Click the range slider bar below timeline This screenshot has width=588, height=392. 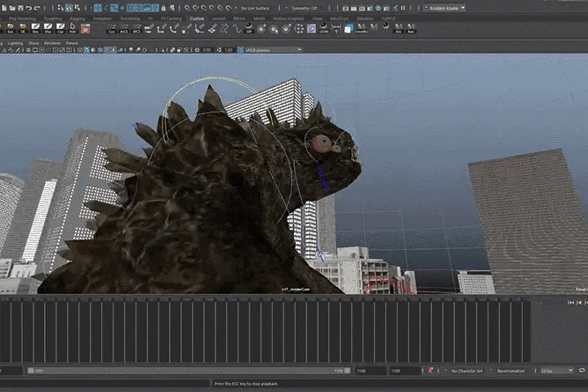[x=188, y=371]
